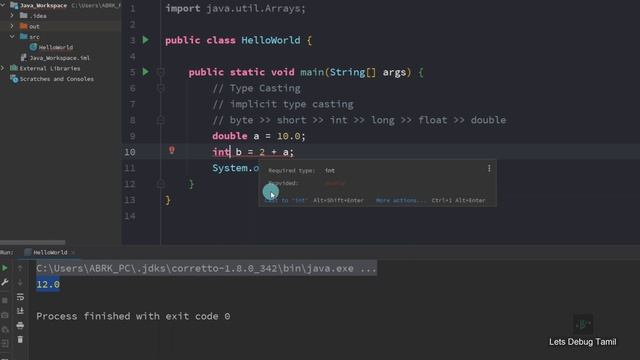Screen dimensions: 640x360
Task: Click 'import java.util.Arrays;' line
Action: (235, 9)
